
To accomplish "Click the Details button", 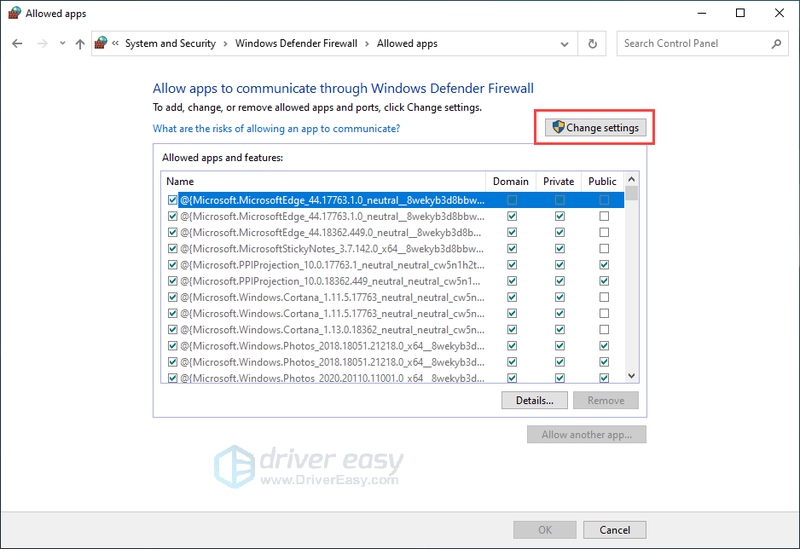I will click(534, 401).
